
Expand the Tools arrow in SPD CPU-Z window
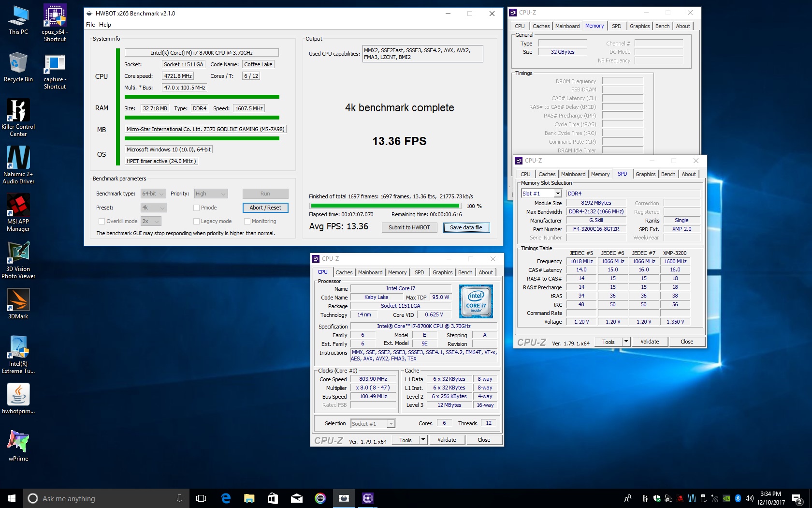coord(626,342)
